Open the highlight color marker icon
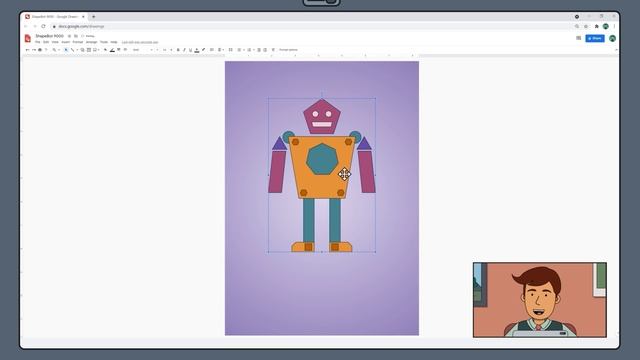 (203, 50)
